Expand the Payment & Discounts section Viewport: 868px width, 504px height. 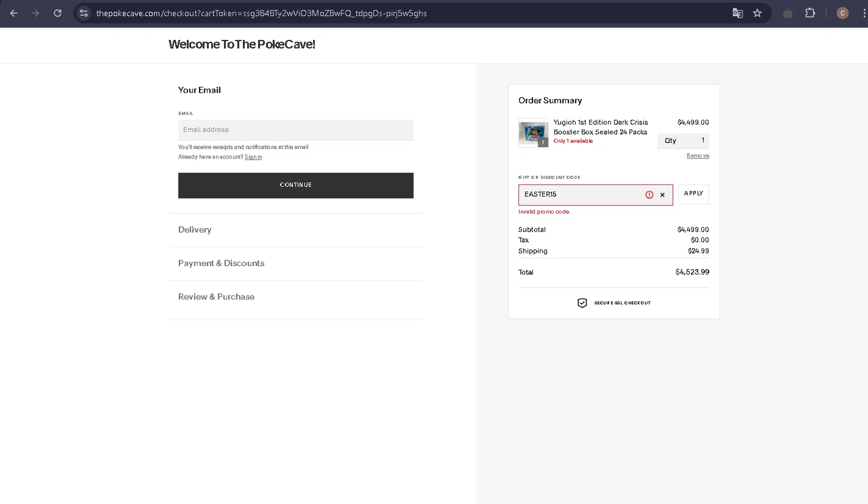221,263
